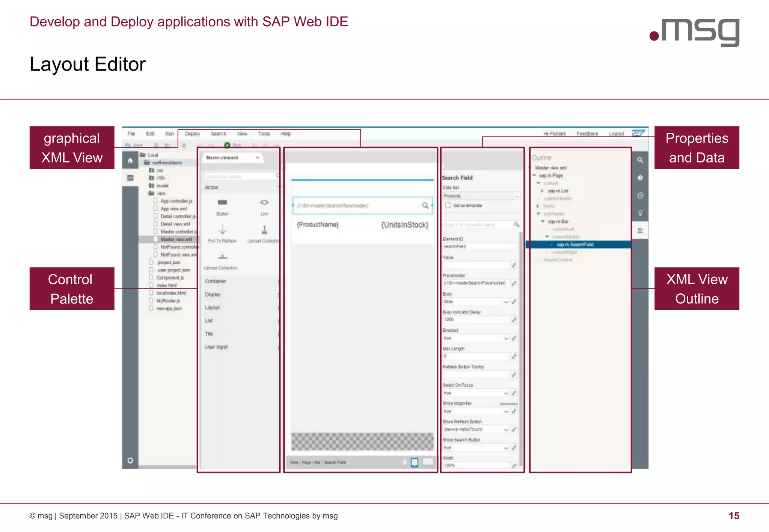The image size is (769, 532).
Task: Expand the Layout palette section
Action: [241, 308]
